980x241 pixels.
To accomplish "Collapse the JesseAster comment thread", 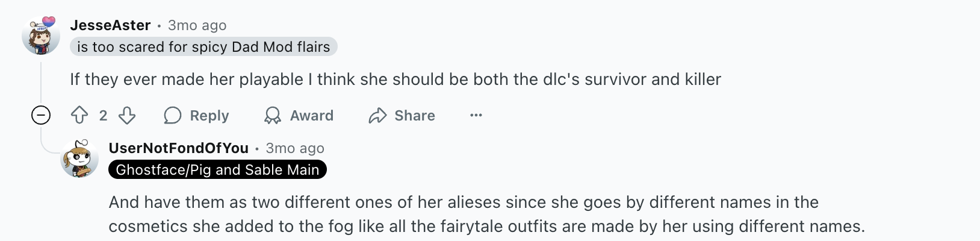I will pos(41,115).
